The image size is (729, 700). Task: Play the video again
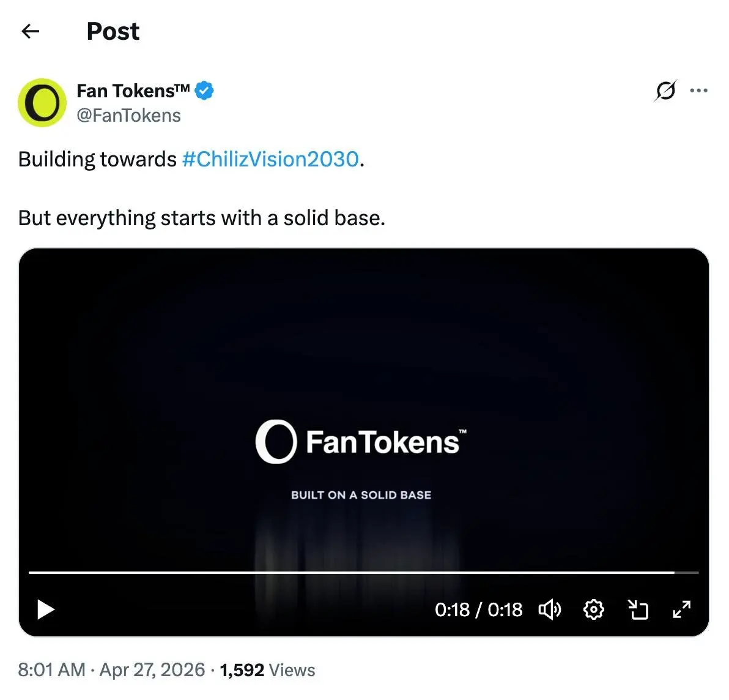point(46,609)
